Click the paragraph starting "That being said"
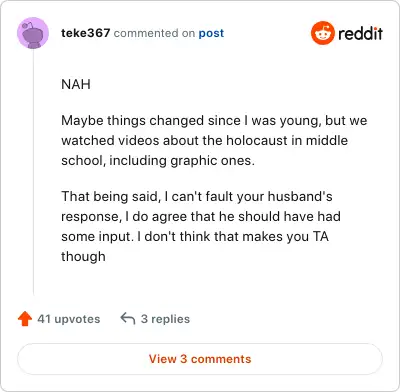This screenshot has height=392, width=400. 201,226
